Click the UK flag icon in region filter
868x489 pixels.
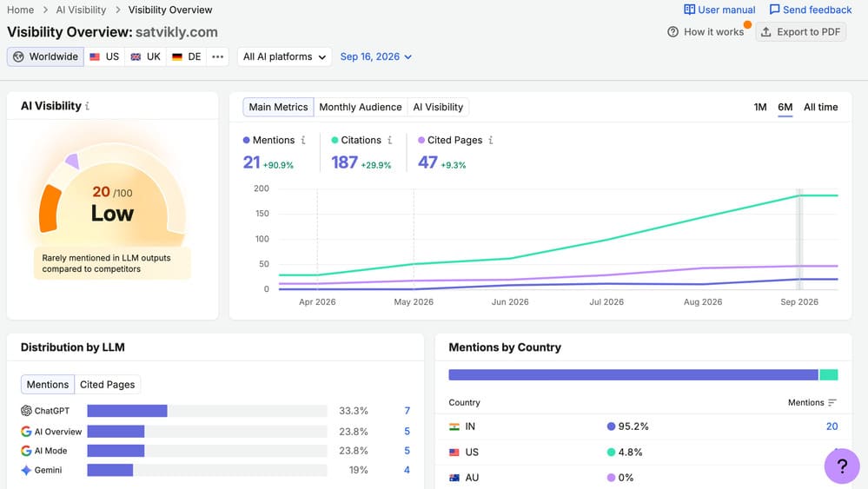tap(136, 56)
